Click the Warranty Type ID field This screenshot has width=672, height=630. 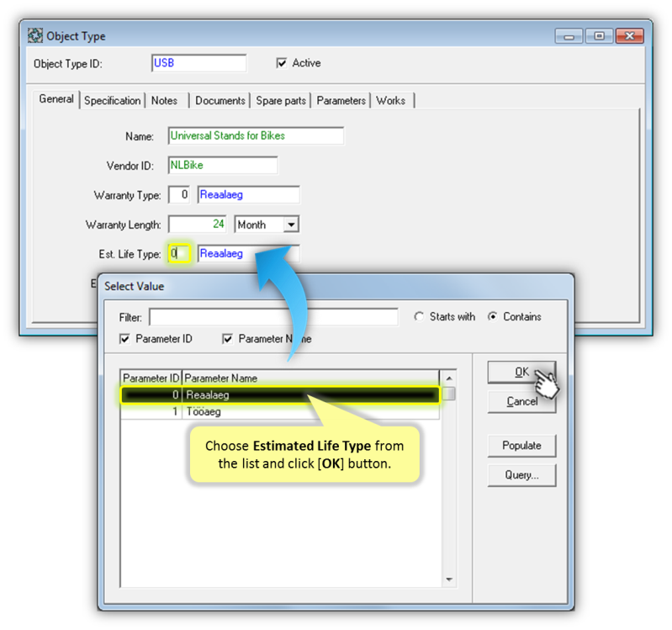point(179,194)
